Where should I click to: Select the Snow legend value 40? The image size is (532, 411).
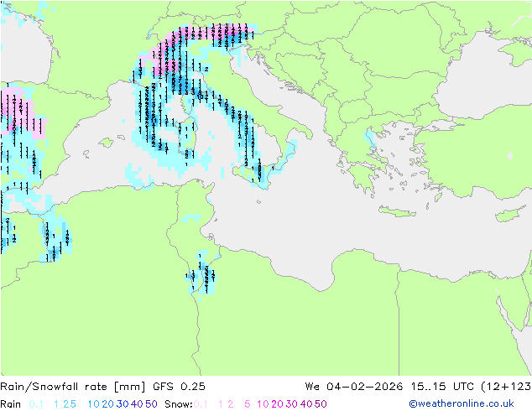pos(306,404)
